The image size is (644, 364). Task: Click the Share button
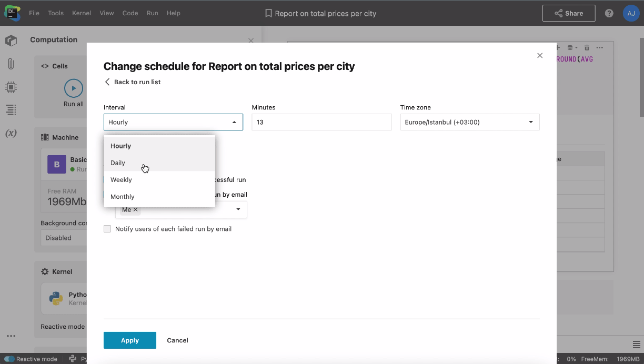click(569, 13)
